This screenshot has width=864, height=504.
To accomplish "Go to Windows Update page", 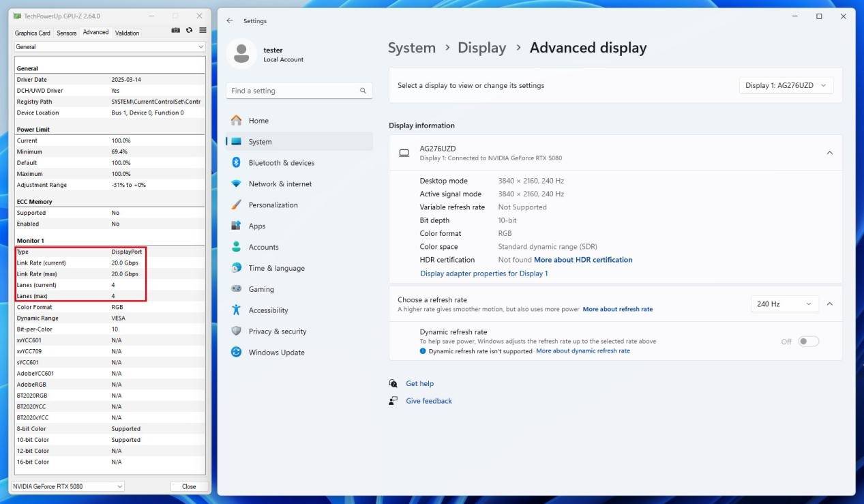I will tap(276, 353).
